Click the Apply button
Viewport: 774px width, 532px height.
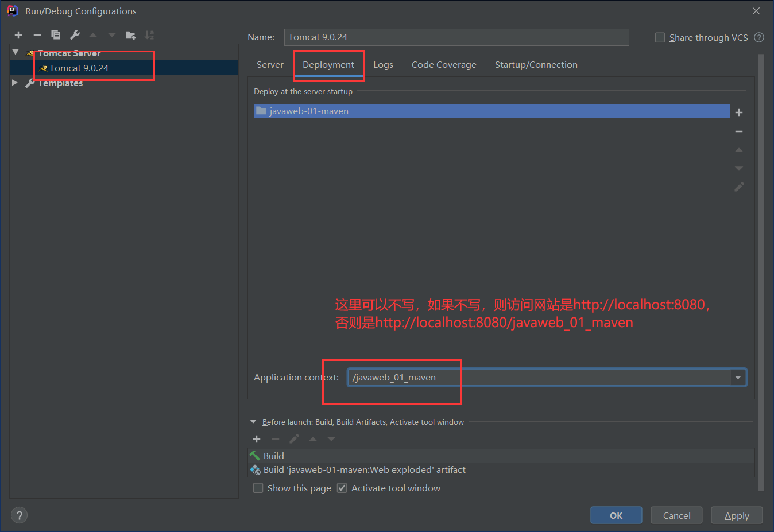737,515
